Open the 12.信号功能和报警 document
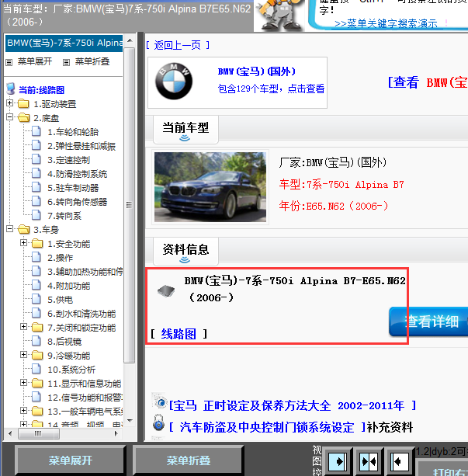Image resolution: width=468 pixels, height=476 pixels. pos(85,398)
